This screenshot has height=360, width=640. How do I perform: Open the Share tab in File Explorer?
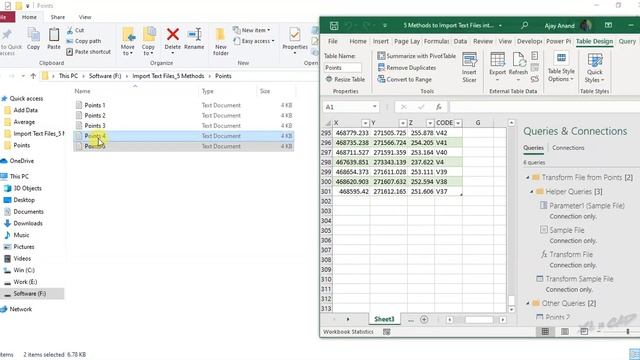click(x=58, y=17)
